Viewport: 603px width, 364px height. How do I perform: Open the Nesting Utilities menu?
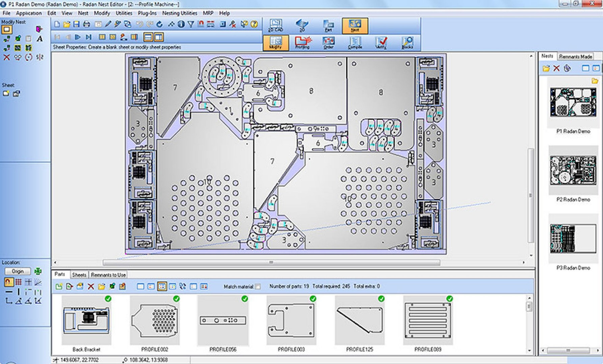[179, 13]
